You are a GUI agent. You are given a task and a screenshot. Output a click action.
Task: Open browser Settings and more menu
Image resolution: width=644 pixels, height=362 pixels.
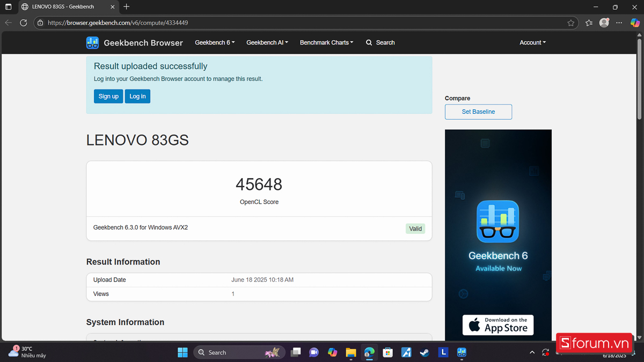[x=619, y=23]
